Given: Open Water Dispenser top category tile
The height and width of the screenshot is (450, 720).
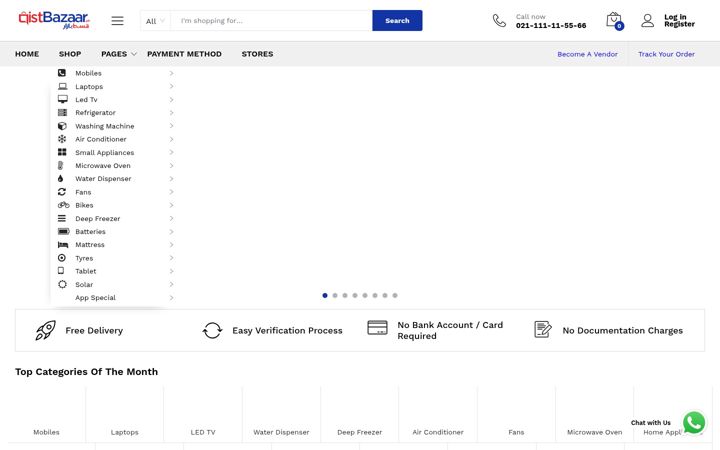Looking at the screenshot, I should tap(281, 414).
